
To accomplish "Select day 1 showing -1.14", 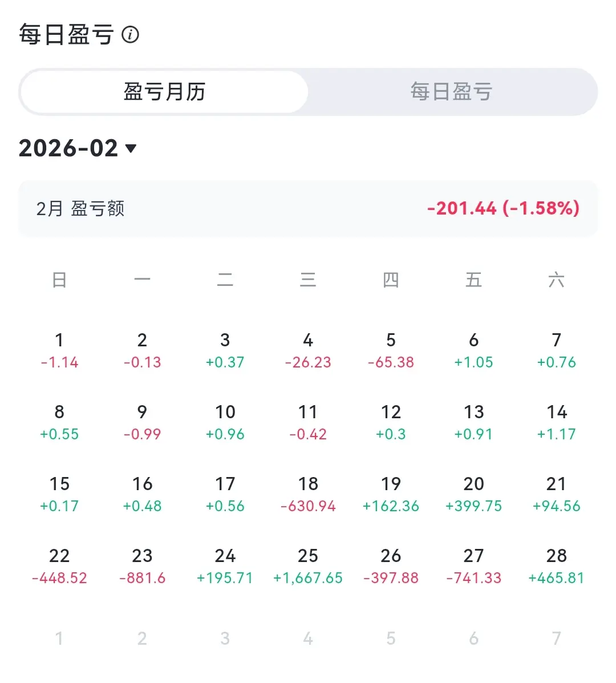I will pos(59,351).
